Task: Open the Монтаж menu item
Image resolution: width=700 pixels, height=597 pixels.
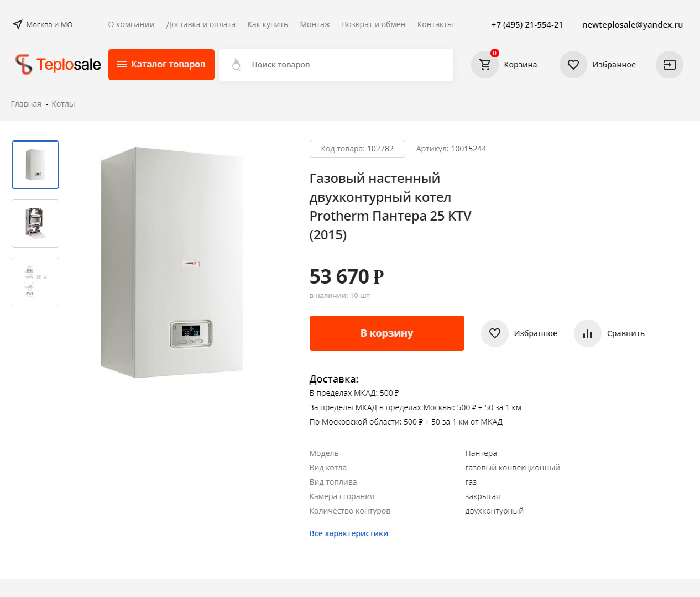Action: tap(315, 24)
